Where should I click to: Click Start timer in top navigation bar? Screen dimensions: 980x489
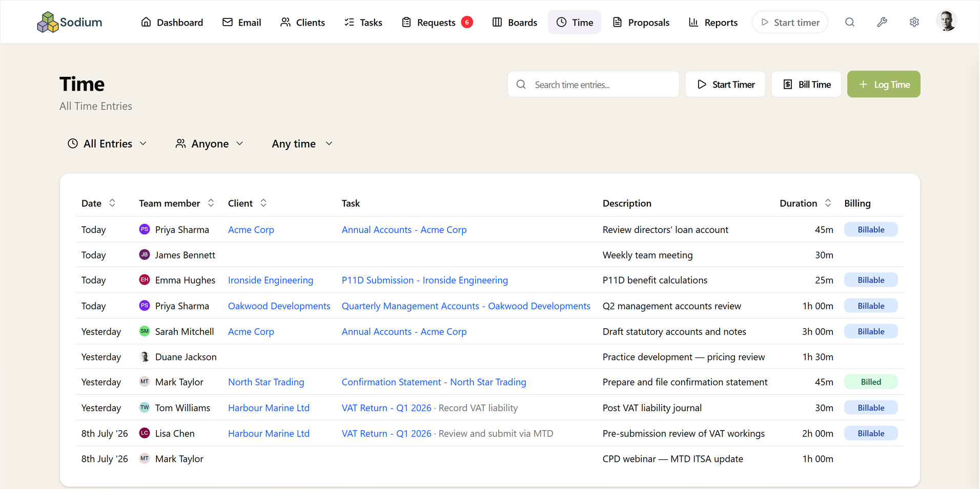(x=790, y=22)
